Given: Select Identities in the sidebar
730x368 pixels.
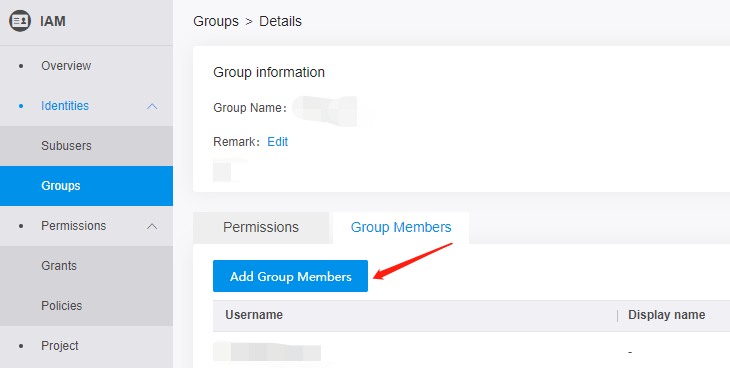Looking at the screenshot, I should (65, 106).
